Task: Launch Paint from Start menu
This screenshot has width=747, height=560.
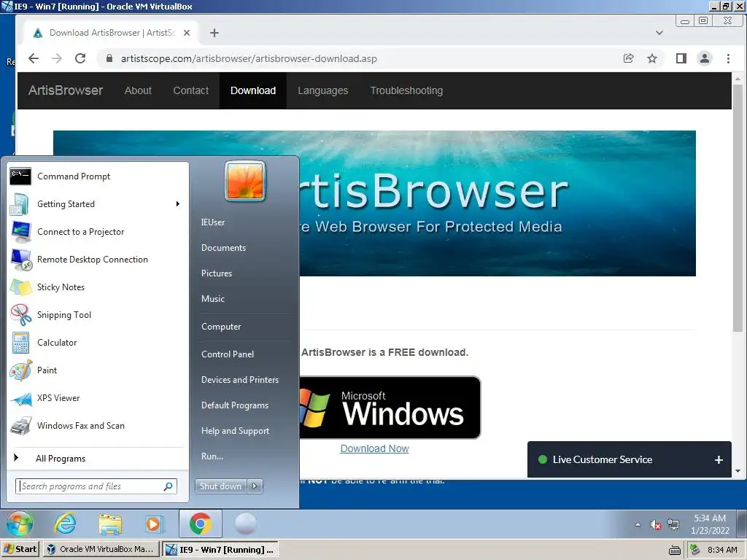Action: tap(98, 370)
